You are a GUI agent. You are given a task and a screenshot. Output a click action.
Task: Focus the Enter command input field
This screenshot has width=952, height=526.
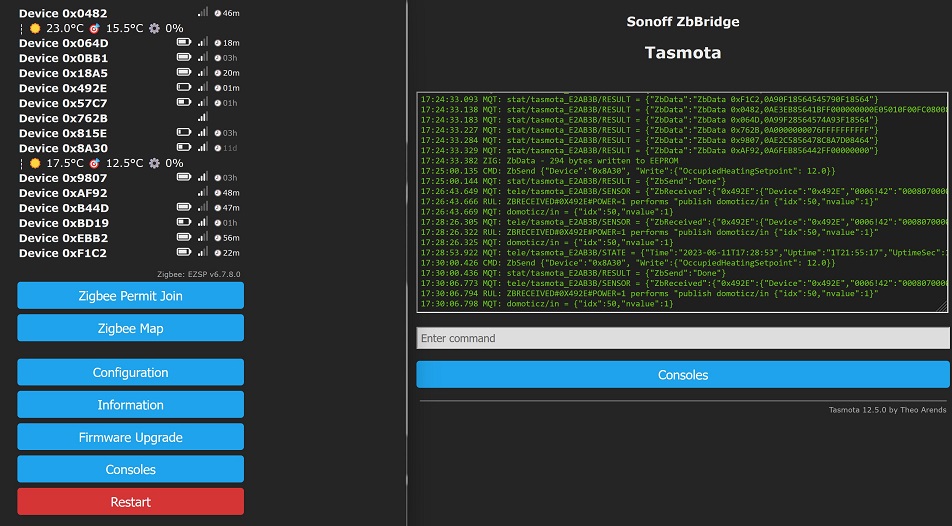(x=683, y=338)
